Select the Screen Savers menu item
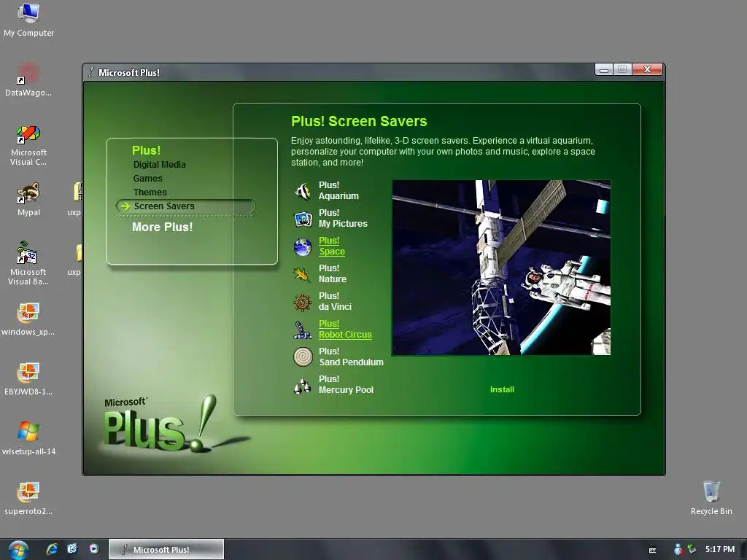 [x=185, y=206]
